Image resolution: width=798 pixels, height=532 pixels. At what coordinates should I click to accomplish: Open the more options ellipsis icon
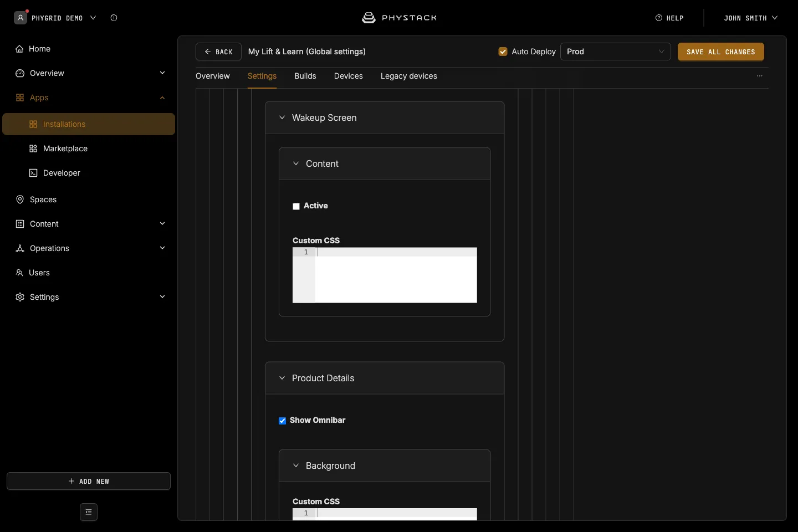pos(760,76)
